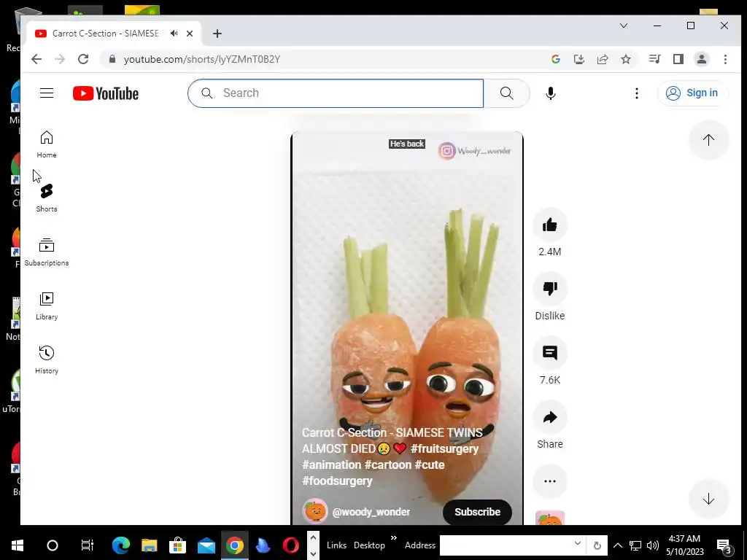The width and height of the screenshot is (747, 560).
Task: Open the sound thumbnail below the ellipsis
Action: pyautogui.click(x=550, y=518)
